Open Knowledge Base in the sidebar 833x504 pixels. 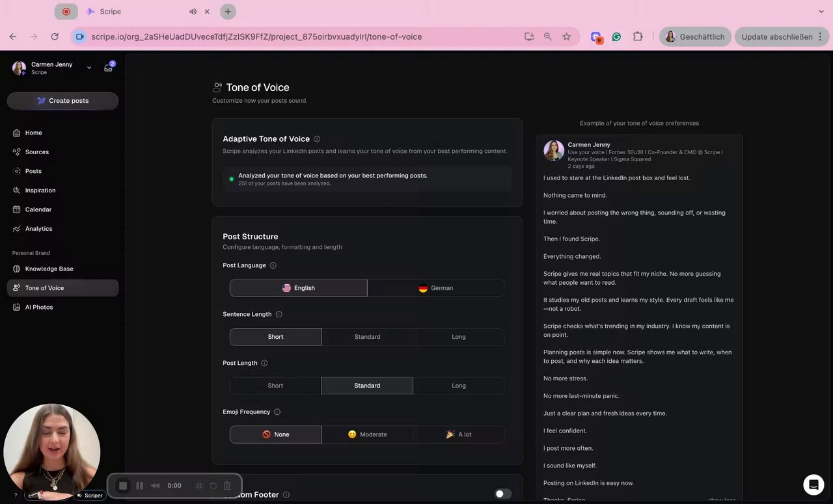62,269
